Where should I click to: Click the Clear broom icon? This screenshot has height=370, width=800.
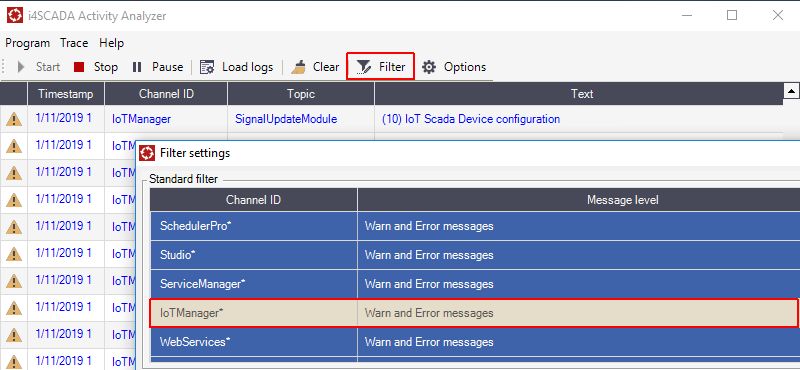coord(299,67)
